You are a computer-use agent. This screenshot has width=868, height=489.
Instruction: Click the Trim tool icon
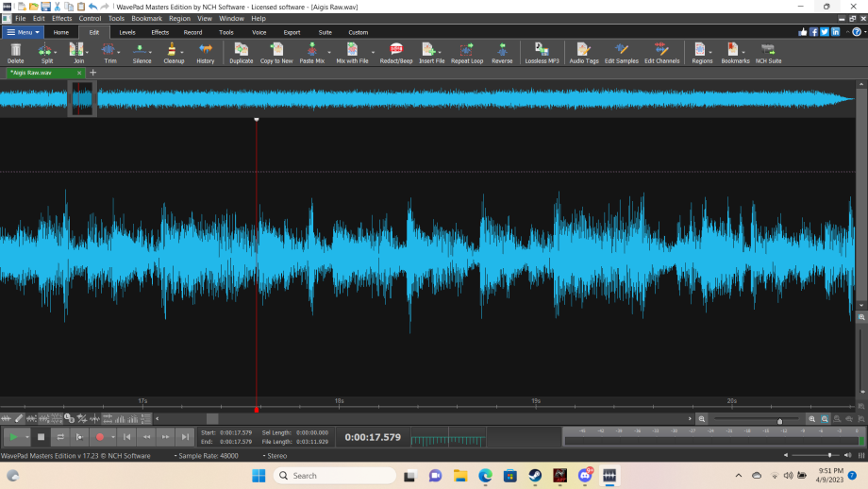tap(108, 53)
